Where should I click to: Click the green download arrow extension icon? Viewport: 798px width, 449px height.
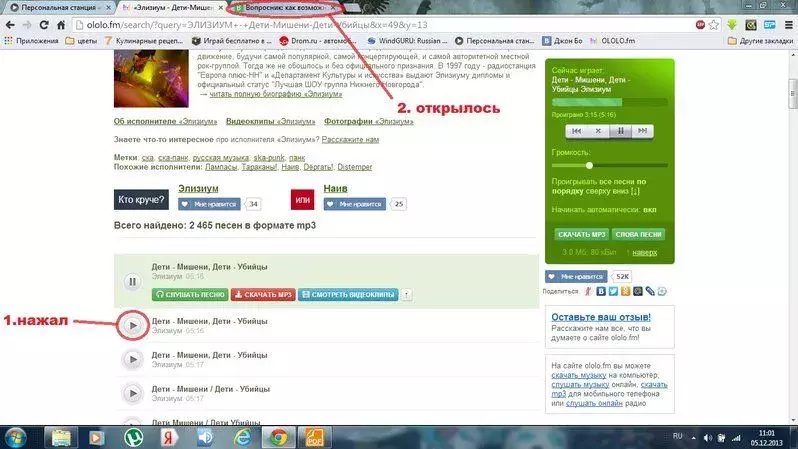tap(732, 25)
